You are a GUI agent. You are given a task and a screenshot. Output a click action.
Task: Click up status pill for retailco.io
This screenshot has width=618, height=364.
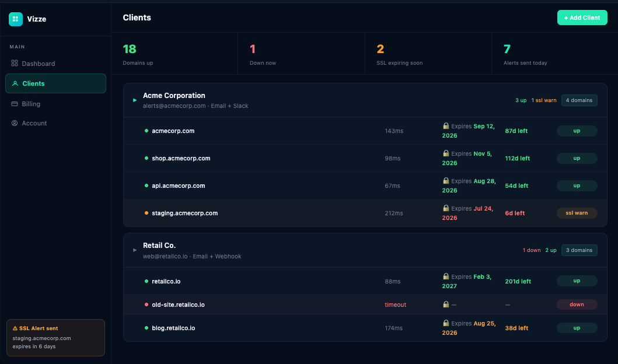tap(577, 281)
